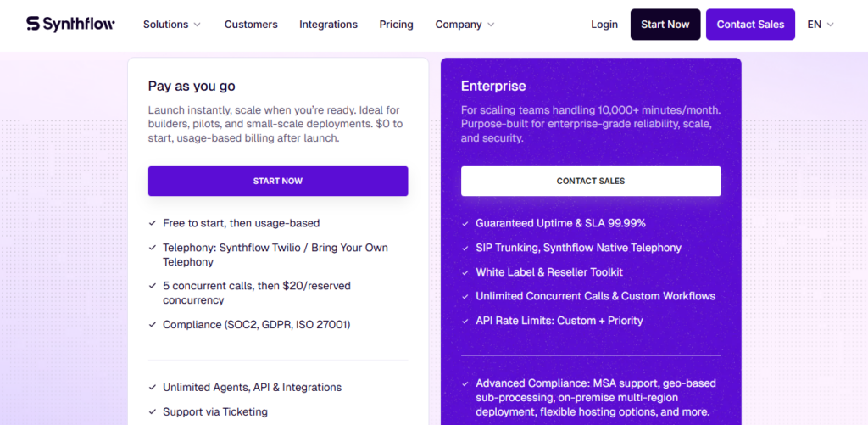Image resolution: width=868 pixels, height=425 pixels.
Task: Click checkmark beside Telephony: Synthflow Twilio
Action: (x=153, y=248)
